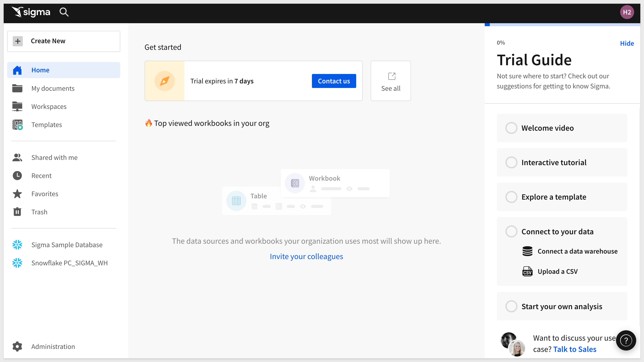Image resolution: width=644 pixels, height=362 pixels.
Task: Click the Table placeholder icon
Action: pos(236,201)
